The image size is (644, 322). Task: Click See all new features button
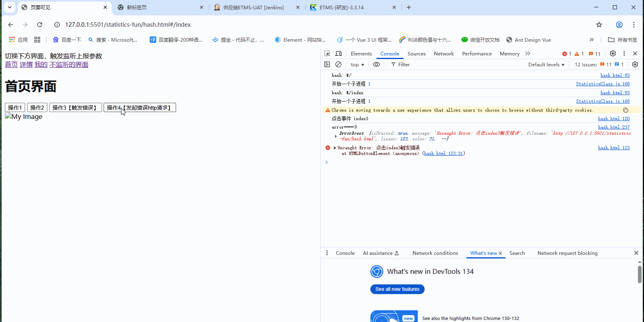[397, 289]
